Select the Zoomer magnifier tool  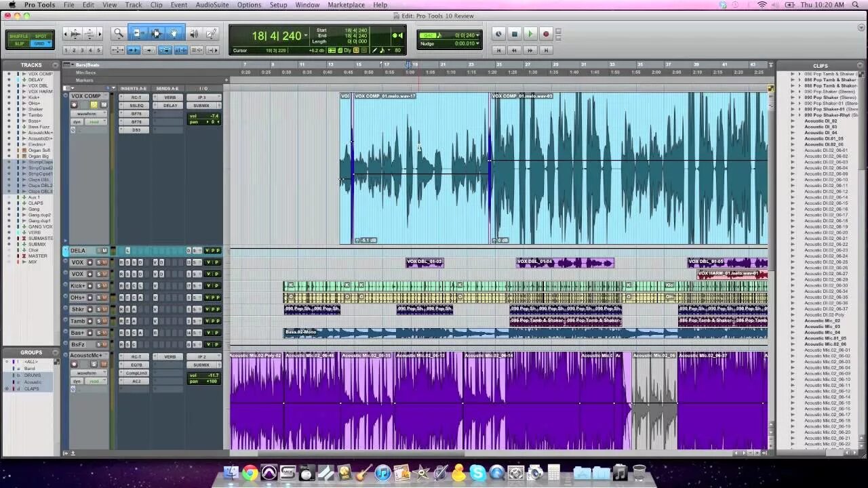coord(118,33)
